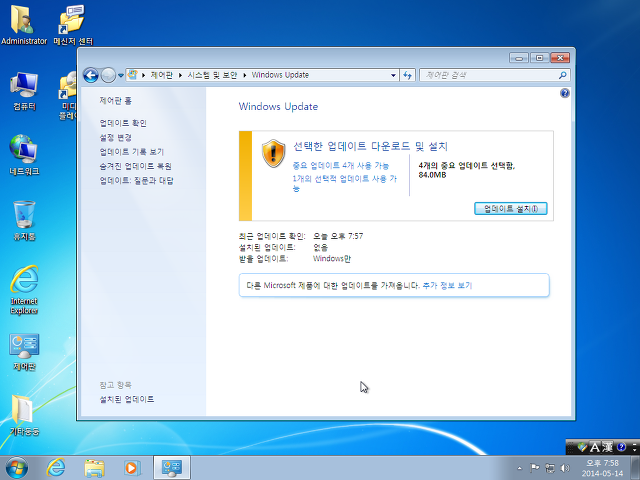The image size is (640, 480).
Task: Click the 오늘 오후 7:57 check time
Action: point(338,236)
